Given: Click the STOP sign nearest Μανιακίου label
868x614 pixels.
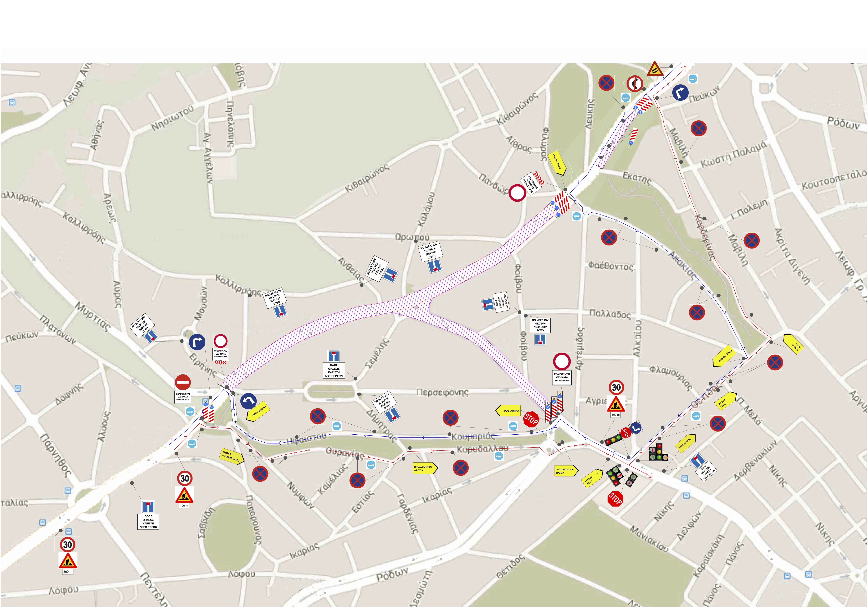Looking at the screenshot, I should [x=616, y=499].
